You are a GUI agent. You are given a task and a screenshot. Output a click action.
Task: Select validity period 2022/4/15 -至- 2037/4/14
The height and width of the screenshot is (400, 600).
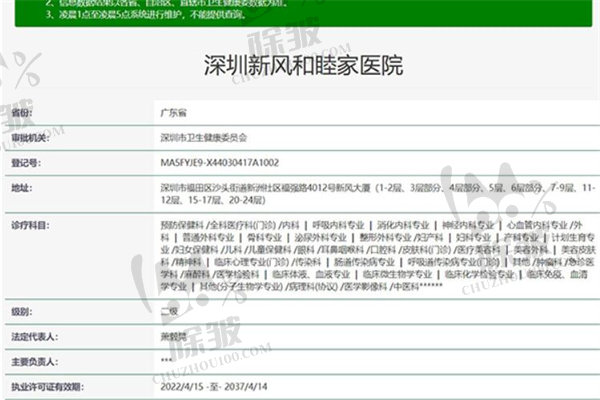coord(214,387)
